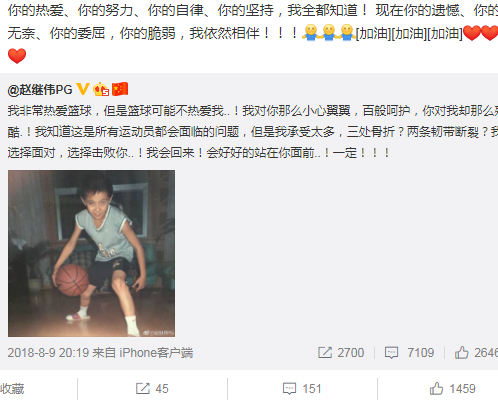Click the forward count 2700
Screen dimensions: 498x401
pos(351,353)
